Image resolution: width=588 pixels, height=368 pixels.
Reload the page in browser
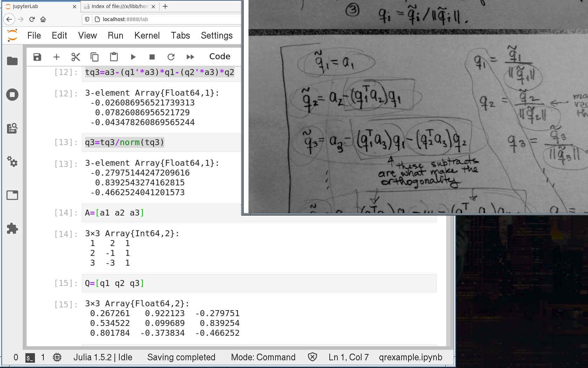pos(32,19)
